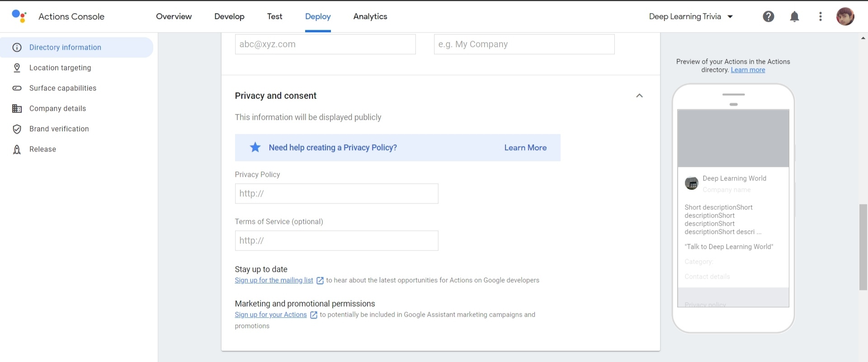868x362 pixels.
Task: Click the Release rocket icon
Action: 17,149
